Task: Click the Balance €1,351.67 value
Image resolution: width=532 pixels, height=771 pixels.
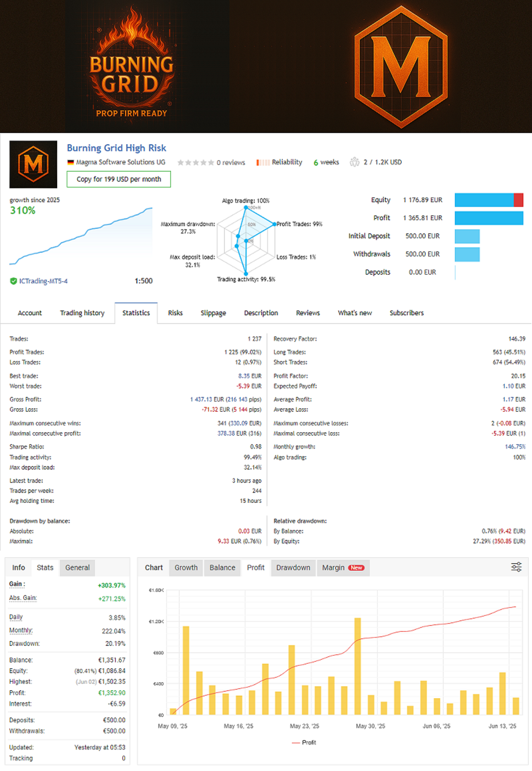Action: [112, 660]
